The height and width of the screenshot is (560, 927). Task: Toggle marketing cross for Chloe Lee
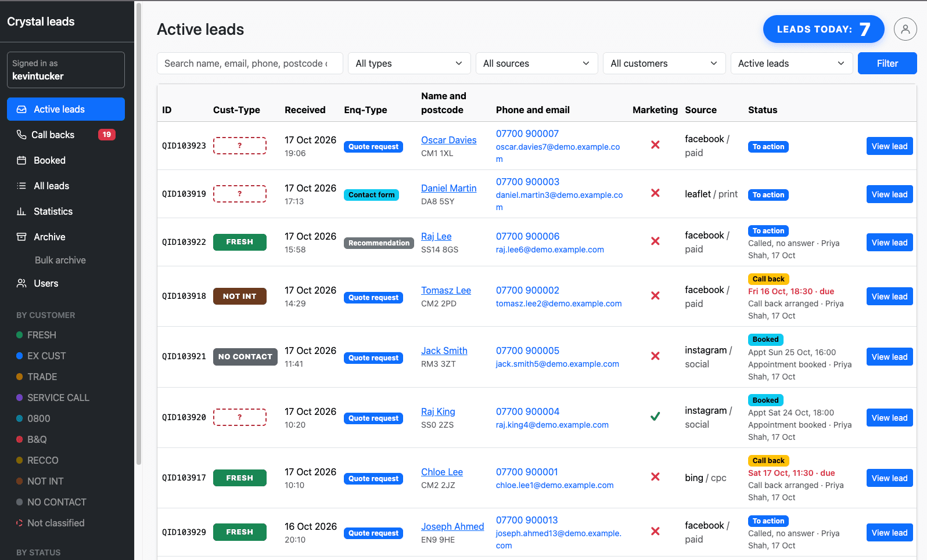(655, 476)
